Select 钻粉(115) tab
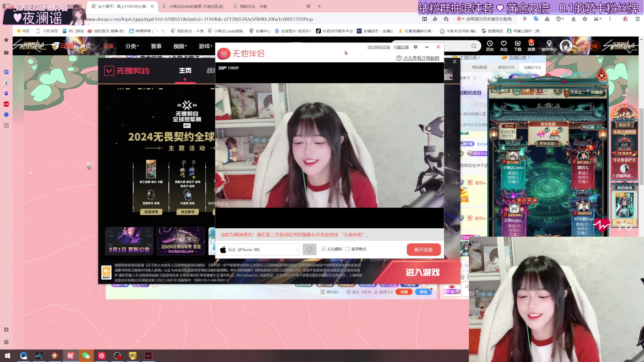Image resolution: width=644 pixels, height=362 pixels. [x=532, y=67]
